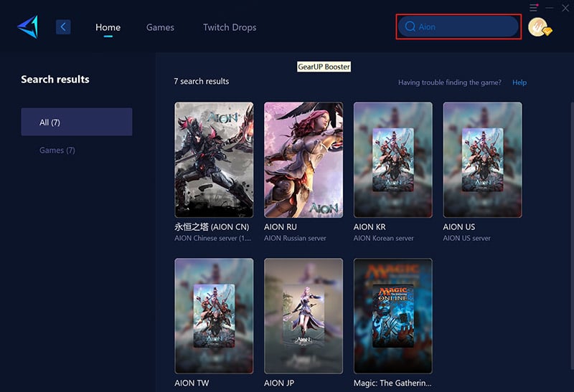574x392 pixels.
Task: Click the AION RU title text
Action: (x=281, y=227)
